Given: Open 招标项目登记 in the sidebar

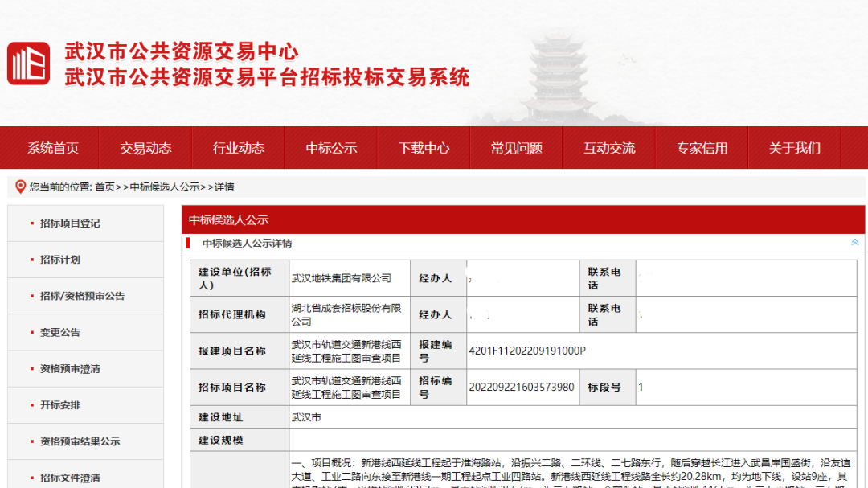Looking at the screenshot, I should [x=70, y=223].
